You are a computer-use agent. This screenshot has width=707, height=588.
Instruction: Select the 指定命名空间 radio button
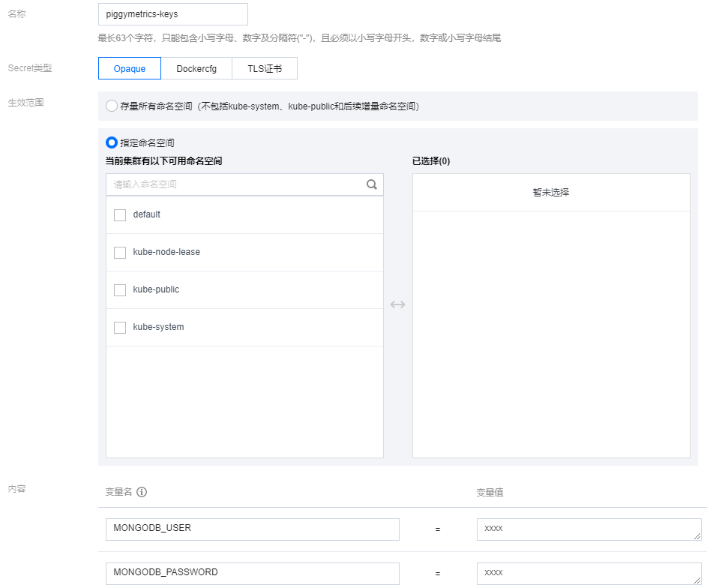pos(112,142)
